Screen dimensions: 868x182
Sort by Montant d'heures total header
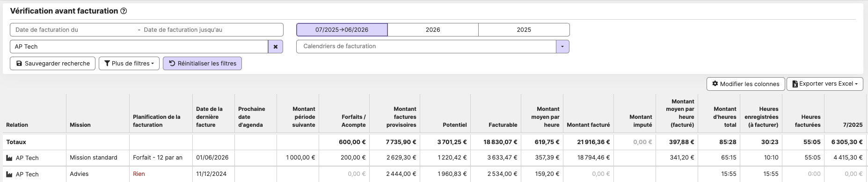pos(725,117)
